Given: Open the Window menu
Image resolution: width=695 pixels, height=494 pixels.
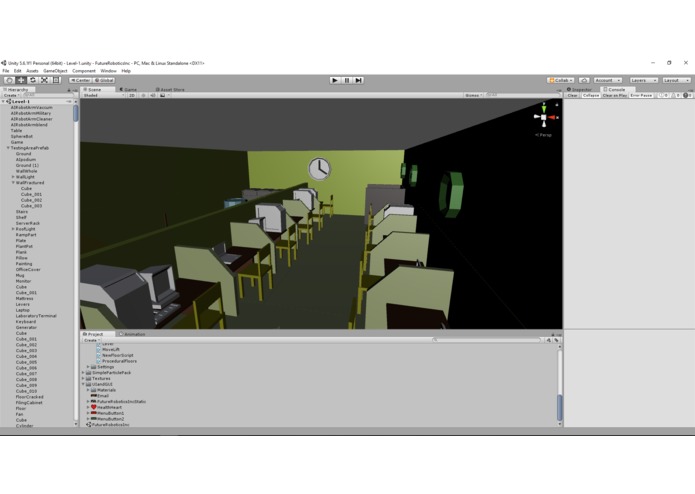Looking at the screenshot, I should (108, 71).
